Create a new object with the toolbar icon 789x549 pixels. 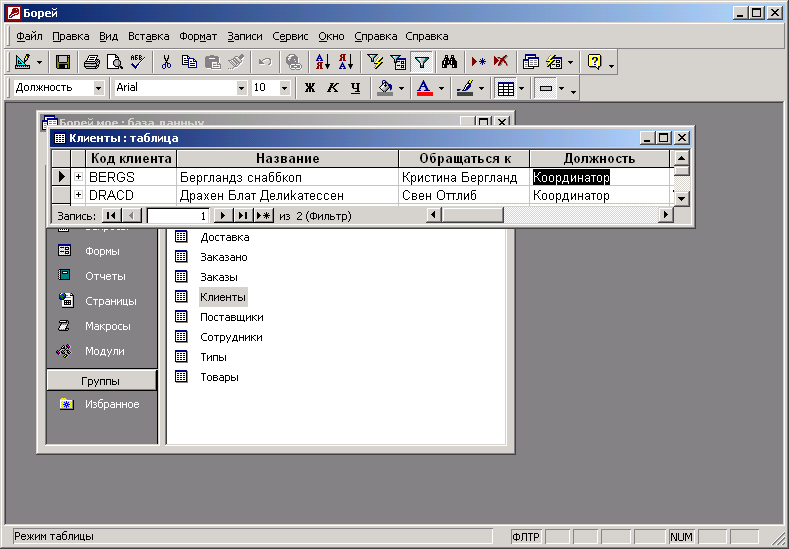pos(555,62)
